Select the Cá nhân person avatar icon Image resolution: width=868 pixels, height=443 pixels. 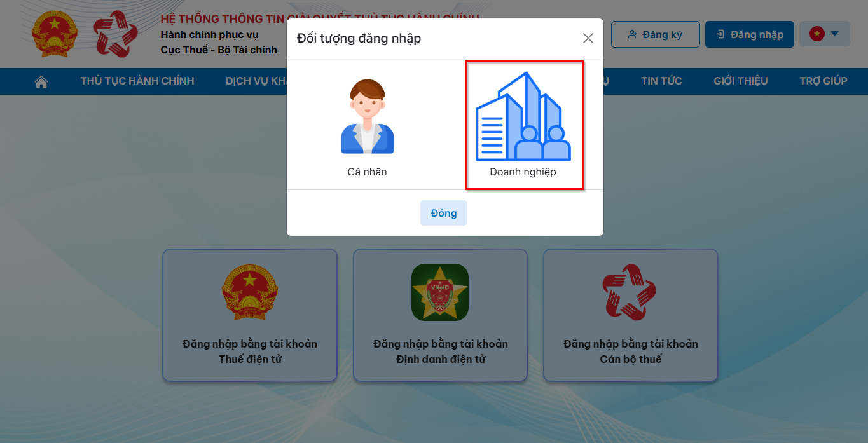pyautogui.click(x=368, y=117)
